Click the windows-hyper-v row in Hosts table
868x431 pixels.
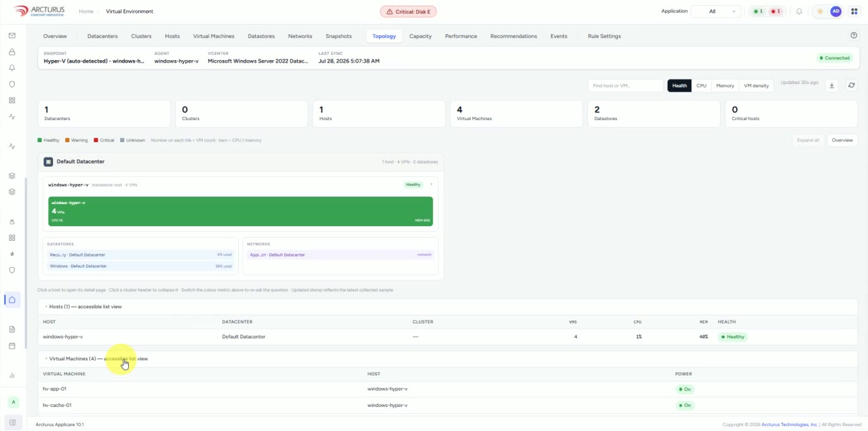point(447,337)
